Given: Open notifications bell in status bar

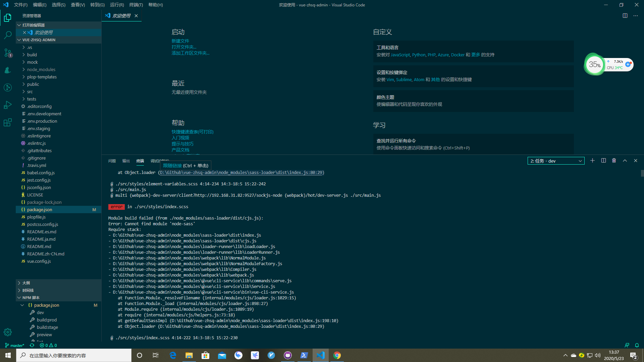Looking at the screenshot, I should pos(637,345).
